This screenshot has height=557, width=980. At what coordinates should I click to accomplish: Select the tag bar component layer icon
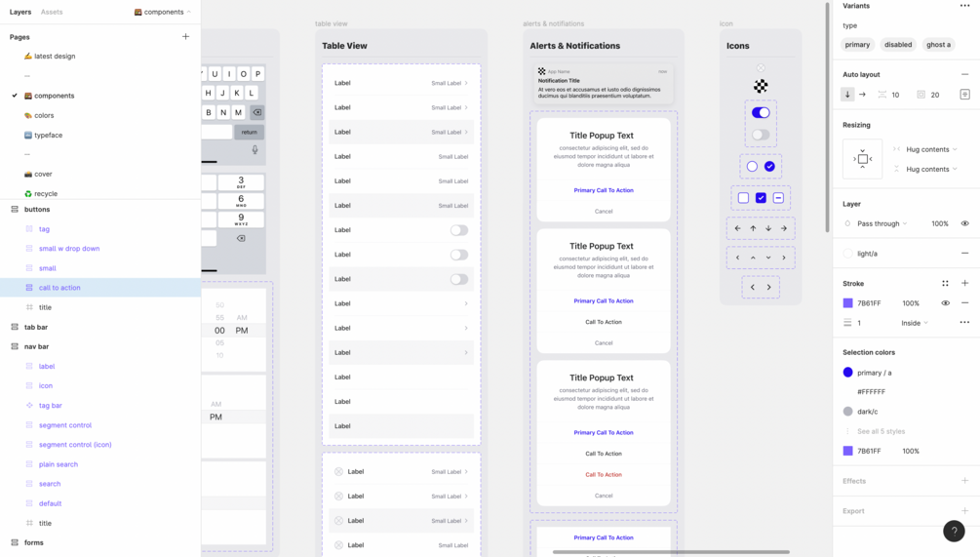pyautogui.click(x=29, y=405)
